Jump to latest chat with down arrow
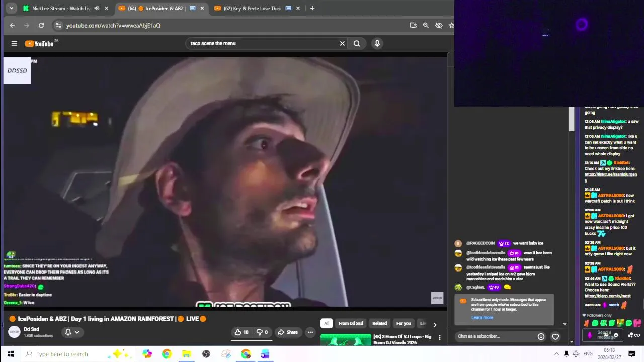Viewport: 644px width, 362px height. (x=565, y=324)
